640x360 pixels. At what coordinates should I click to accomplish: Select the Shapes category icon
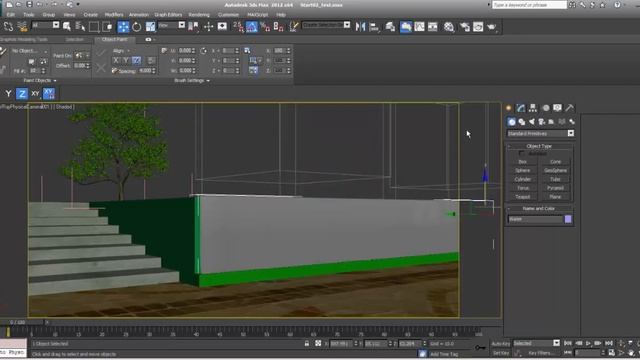click(x=522, y=122)
